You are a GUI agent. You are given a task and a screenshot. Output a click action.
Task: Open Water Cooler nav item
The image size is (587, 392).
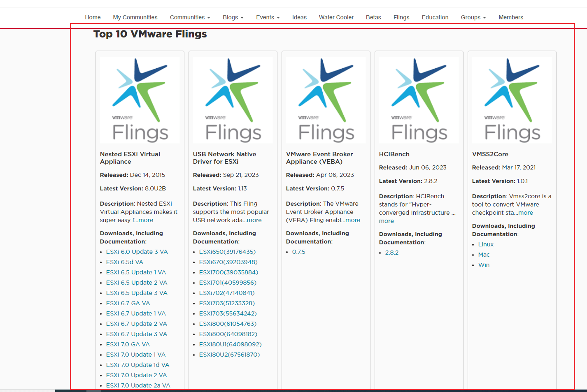pyautogui.click(x=336, y=17)
